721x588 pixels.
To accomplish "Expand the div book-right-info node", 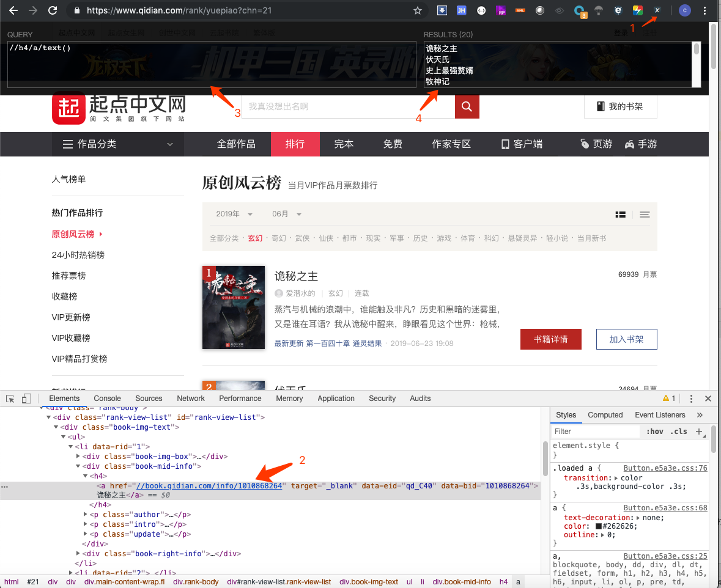I will click(x=78, y=554).
